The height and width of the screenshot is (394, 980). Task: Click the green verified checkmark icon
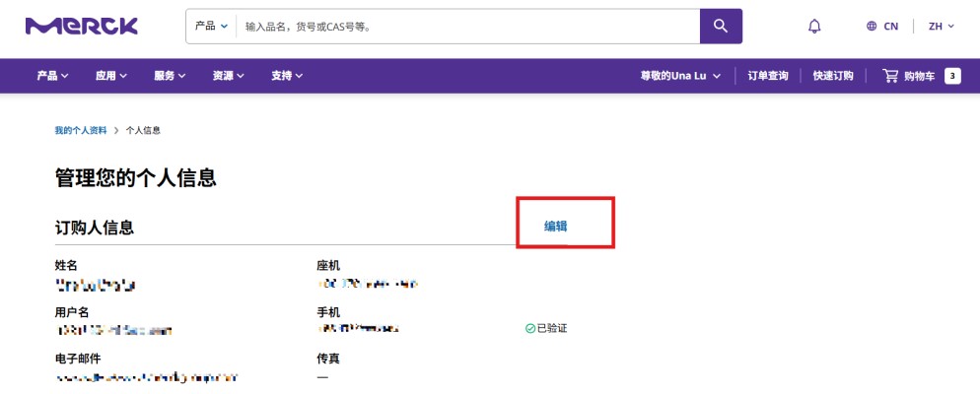pyautogui.click(x=530, y=328)
